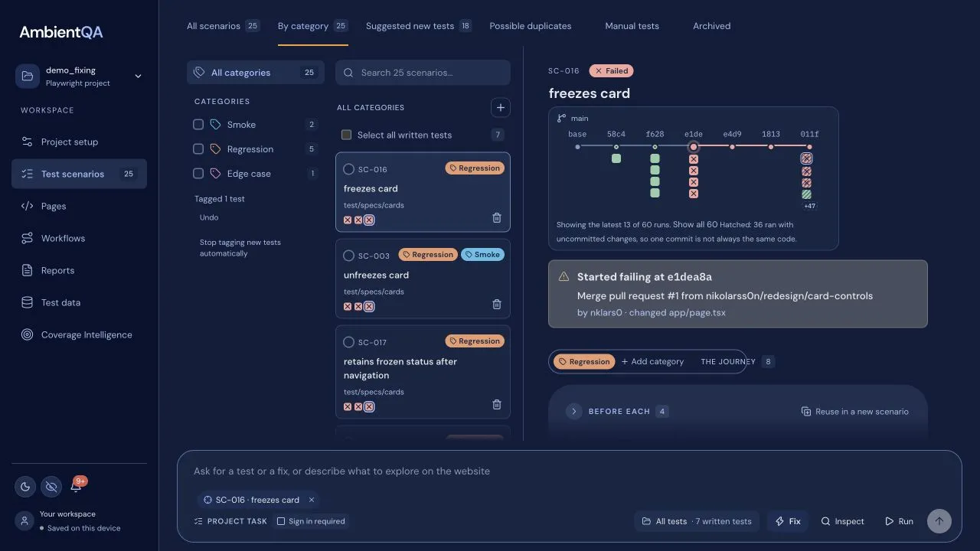980x551 pixels.
Task: Open Reports in sidebar
Action: point(79,270)
